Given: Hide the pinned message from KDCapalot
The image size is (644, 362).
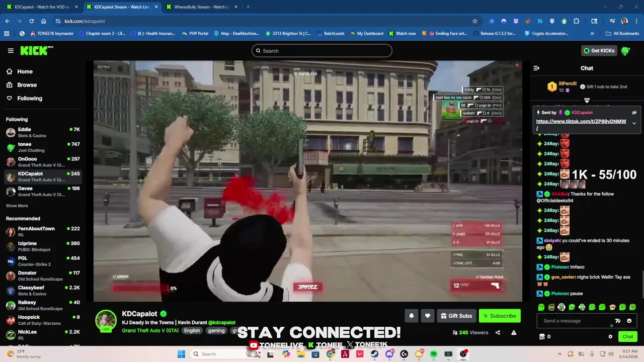Looking at the screenshot, I should point(634,113).
